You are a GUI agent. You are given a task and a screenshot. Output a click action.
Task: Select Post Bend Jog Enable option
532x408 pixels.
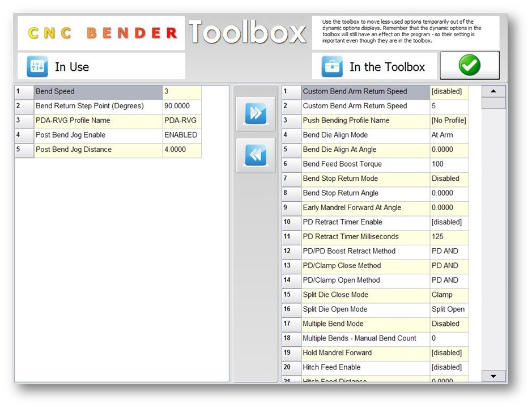[97, 135]
